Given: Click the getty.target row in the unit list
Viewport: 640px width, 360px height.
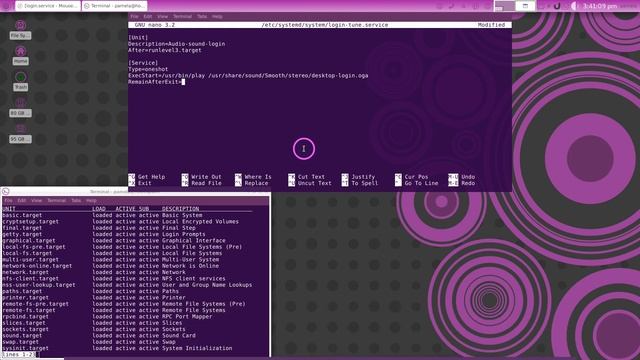Looking at the screenshot, I should coord(104,234).
